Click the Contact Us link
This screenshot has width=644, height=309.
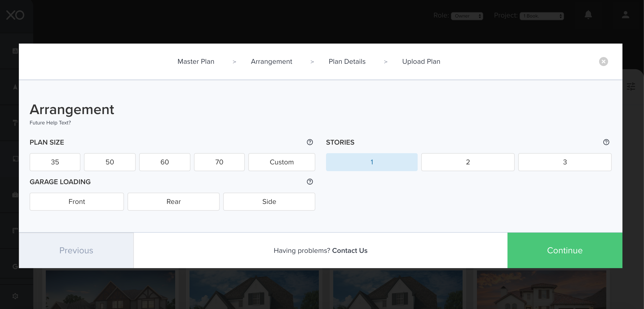[x=349, y=250]
